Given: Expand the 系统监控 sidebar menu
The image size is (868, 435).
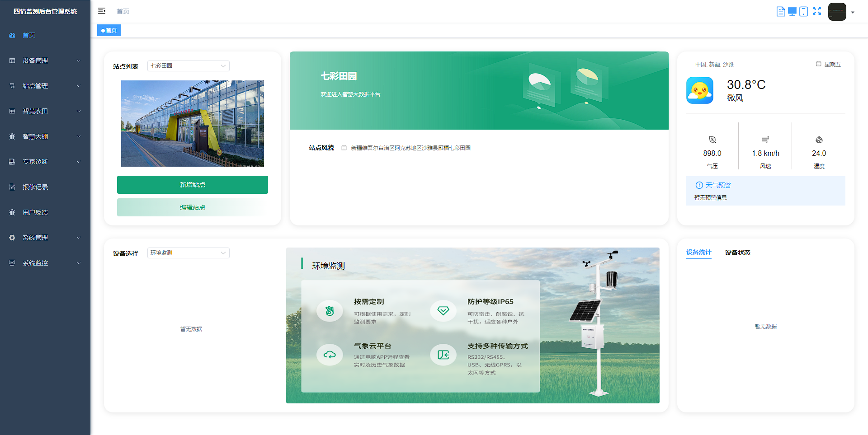Looking at the screenshot, I should coord(45,263).
